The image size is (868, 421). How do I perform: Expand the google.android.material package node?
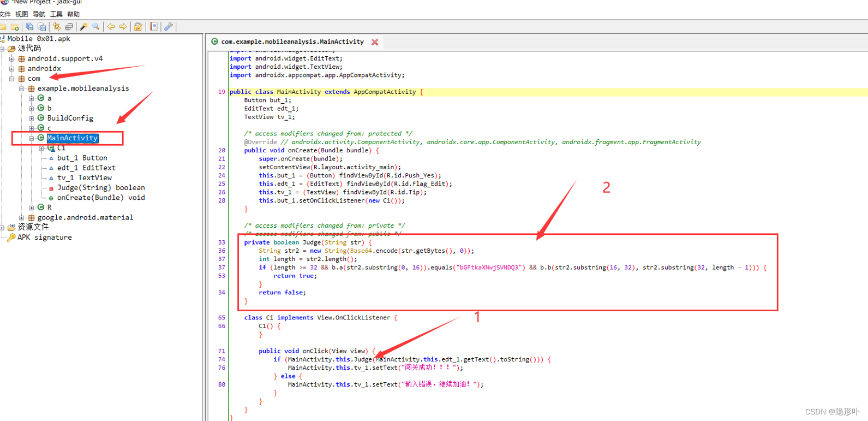pos(21,218)
